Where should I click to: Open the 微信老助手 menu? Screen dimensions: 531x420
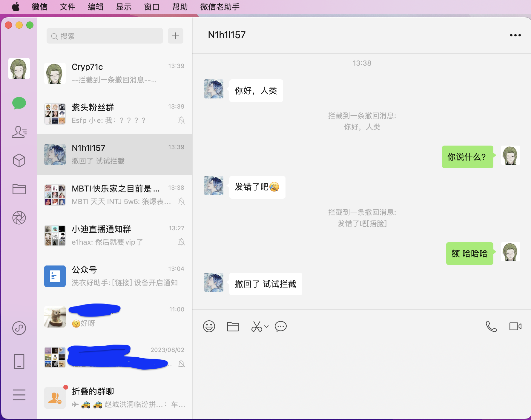[x=220, y=7]
